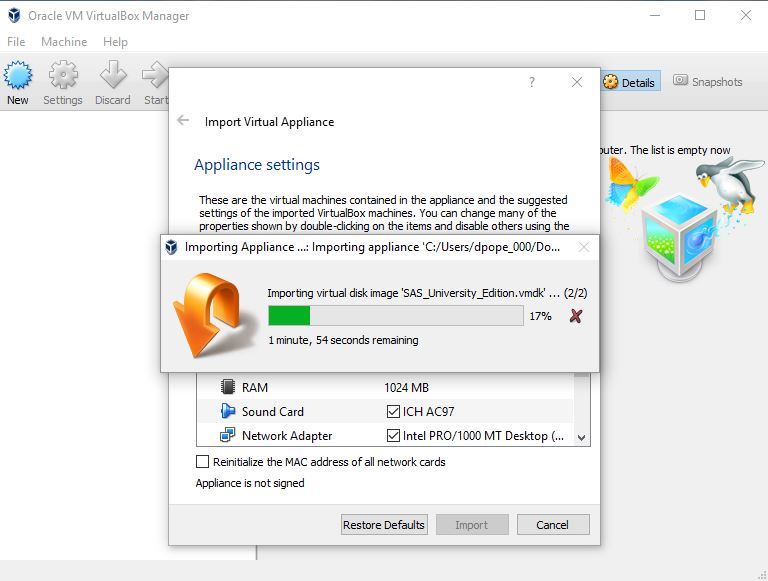Click the 'Appliance is not signed' text
This screenshot has width=768, height=581.
[x=250, y=483]
